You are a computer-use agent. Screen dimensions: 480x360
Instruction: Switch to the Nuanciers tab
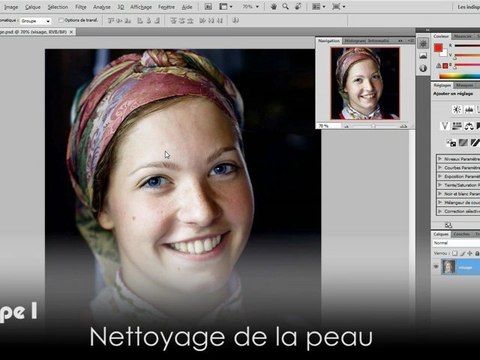click(x=463, y=36)
